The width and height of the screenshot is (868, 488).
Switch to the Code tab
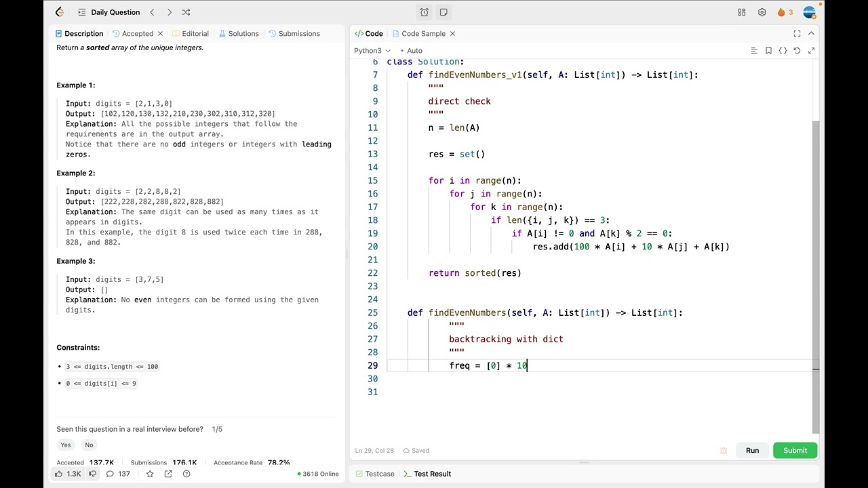[x=369, y=33]
